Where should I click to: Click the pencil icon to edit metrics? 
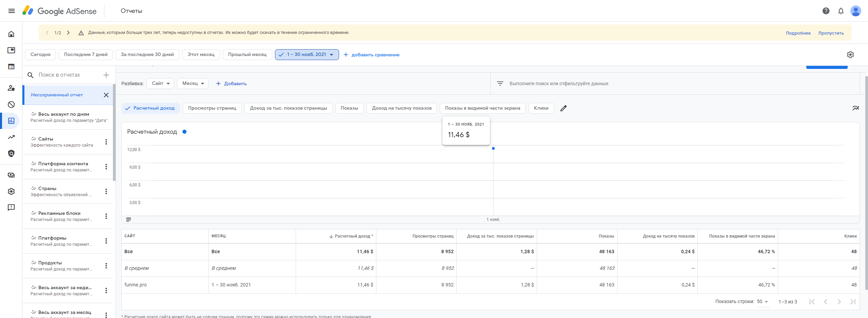pyautogui.click(x=564, y=108)
